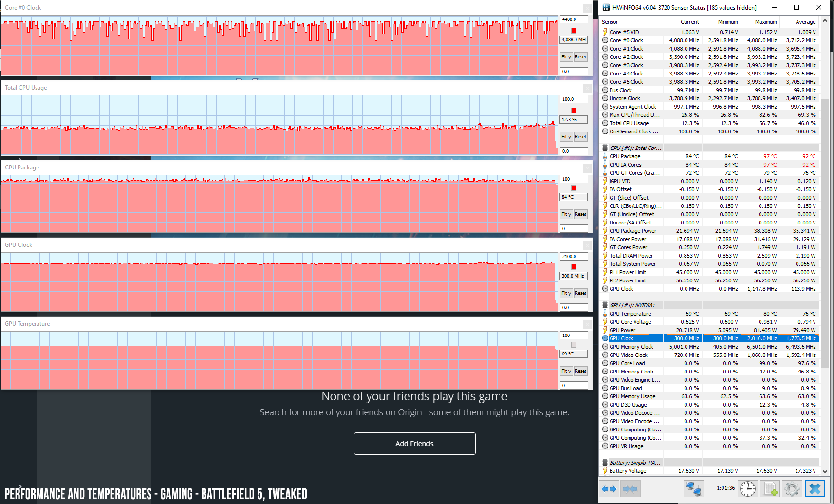Select the Core #0 Clock sensor row
This screenshot has height=504, width=834.
(710, 40)
